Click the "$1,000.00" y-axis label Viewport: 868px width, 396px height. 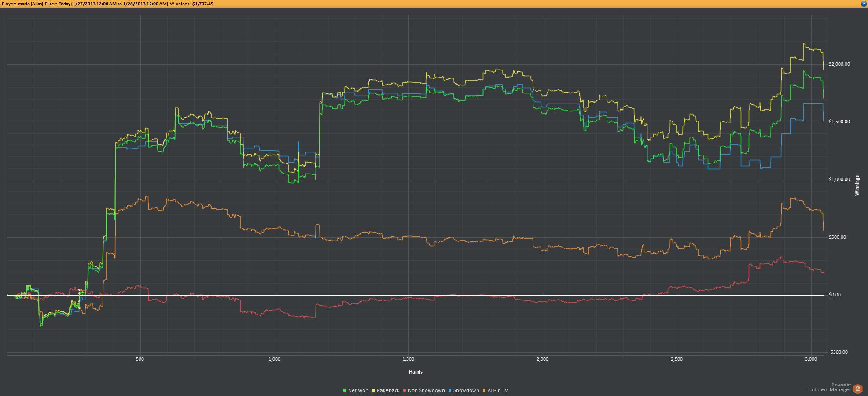pos(839,180)
